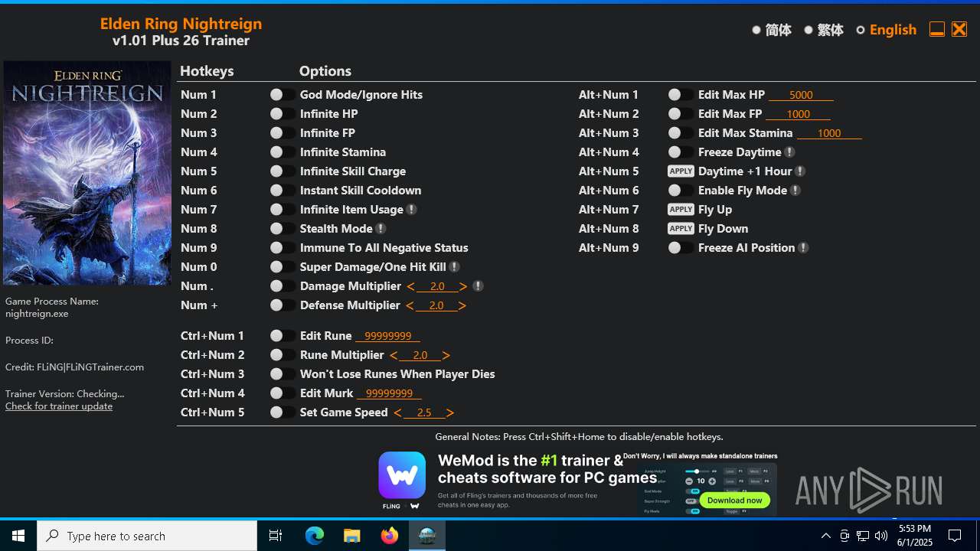Open Firefox from taskbar
Image resolution: width=980 pixels, height=551 pixels.
[390, 536]
